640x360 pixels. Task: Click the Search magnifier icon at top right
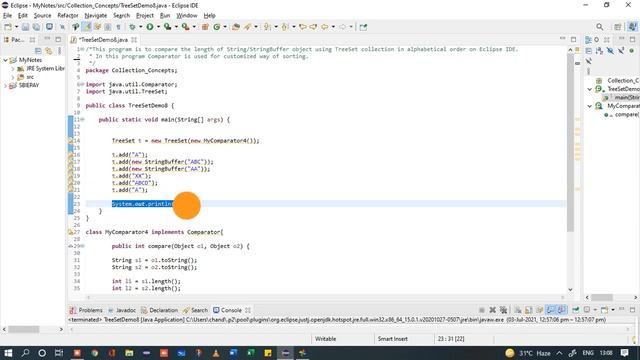pyautogui.click(x=600, y=27)
